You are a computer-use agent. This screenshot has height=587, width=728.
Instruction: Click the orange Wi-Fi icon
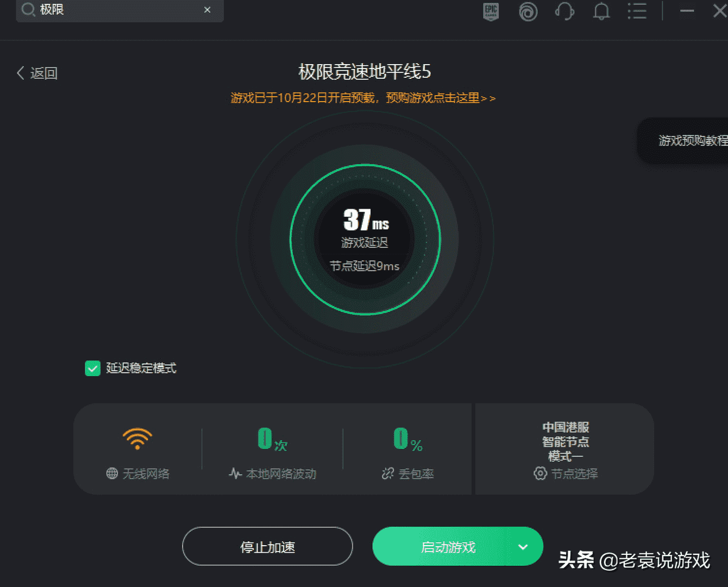tap(137, 438)
